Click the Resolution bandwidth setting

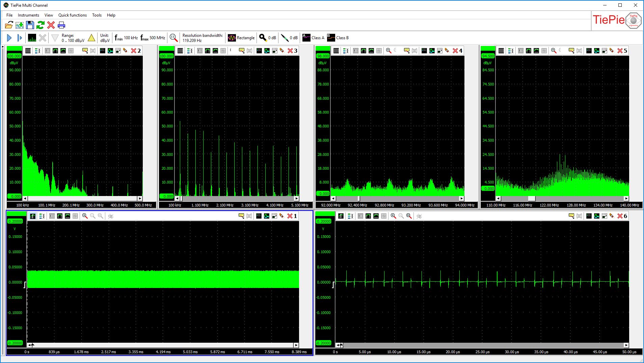(x=202, y=38)
